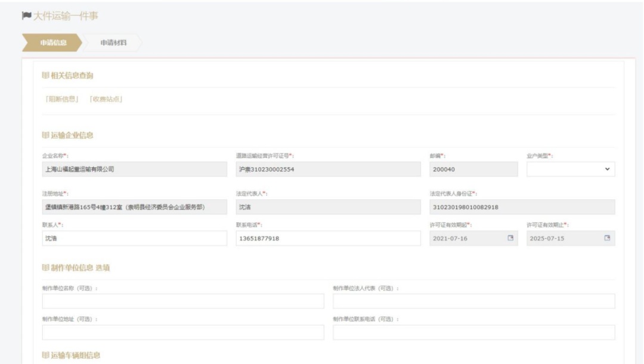Select the 申请信息 tab
Viewport: 644px width, 364px height.
(x=53, y=42)
